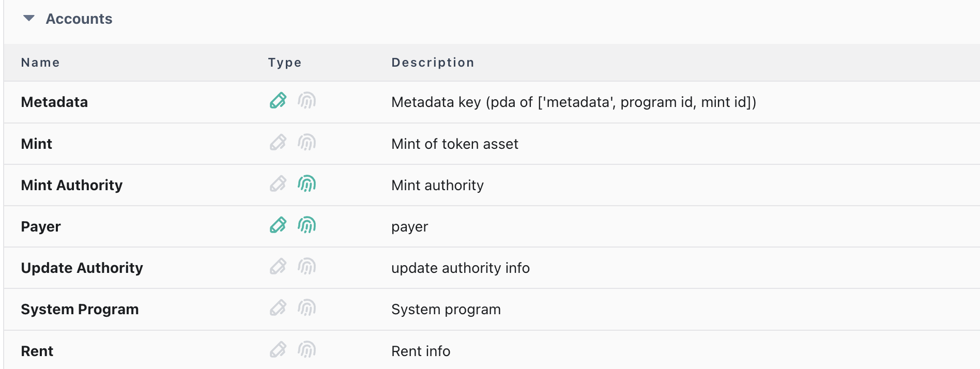Click the signer fingerprint icon for Mint Authority
980x369 pixels.
click(306, 184)
